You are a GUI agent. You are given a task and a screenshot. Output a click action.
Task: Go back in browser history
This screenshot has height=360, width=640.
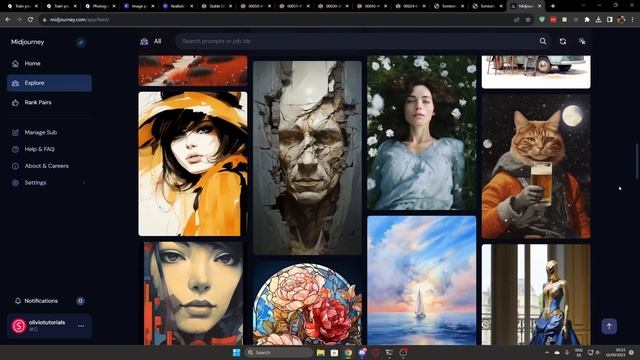click(x=8, y=20)
